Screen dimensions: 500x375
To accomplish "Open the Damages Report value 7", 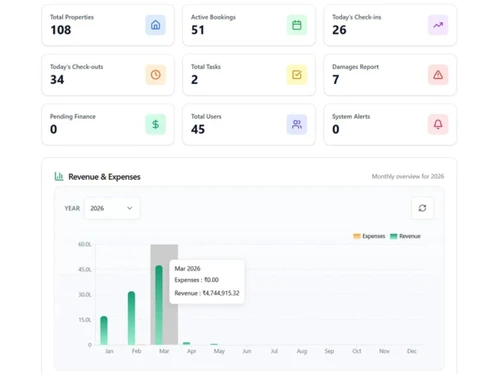I will coord(336,80).
